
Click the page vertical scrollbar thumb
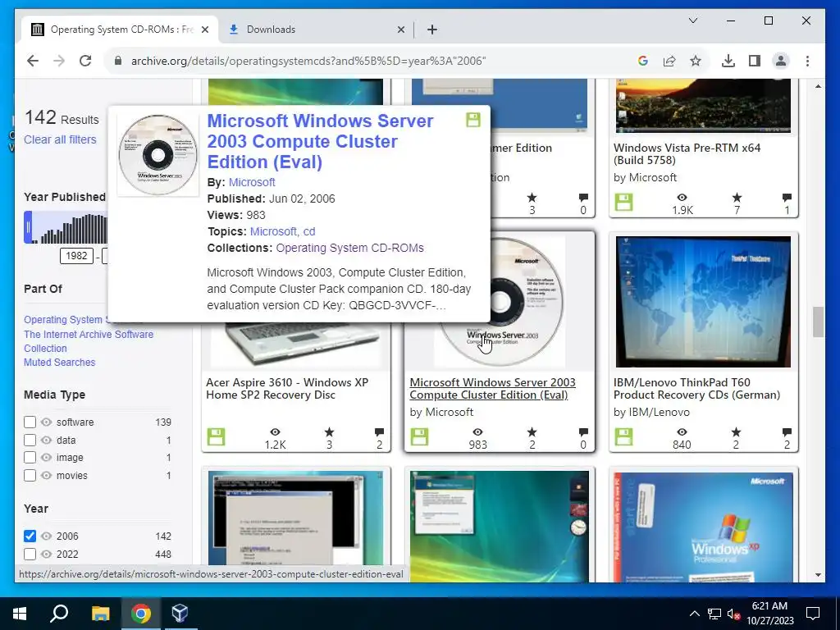coord(818,322)
